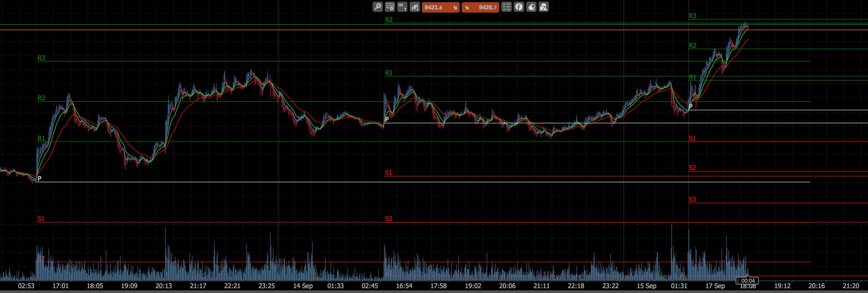Select the latest session's R3 label at top
Screen dimensions: 868x293
click(693, 16)
